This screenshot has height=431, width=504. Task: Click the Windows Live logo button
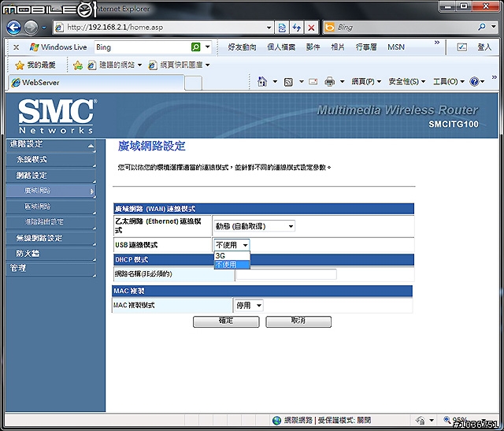[58, 47]
